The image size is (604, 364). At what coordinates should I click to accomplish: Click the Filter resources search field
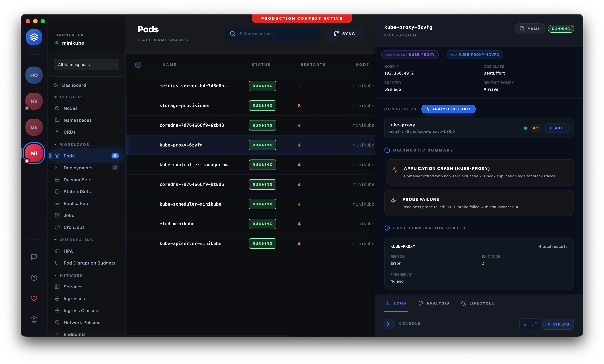[x=272, y=34]
